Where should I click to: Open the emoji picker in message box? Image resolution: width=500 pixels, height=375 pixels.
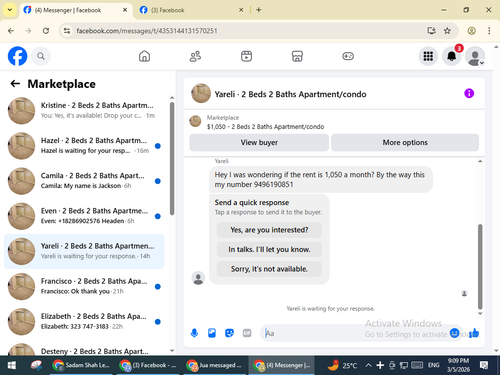point(454,333)
